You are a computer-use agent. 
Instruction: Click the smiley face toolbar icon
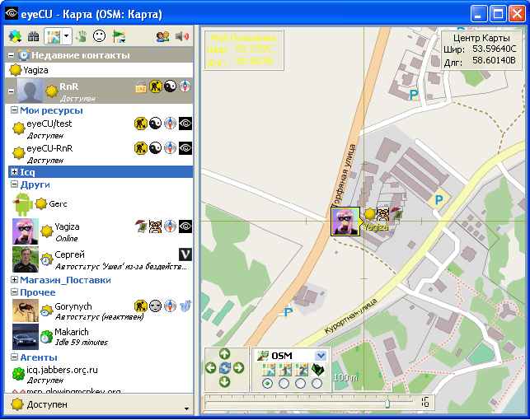100,36
